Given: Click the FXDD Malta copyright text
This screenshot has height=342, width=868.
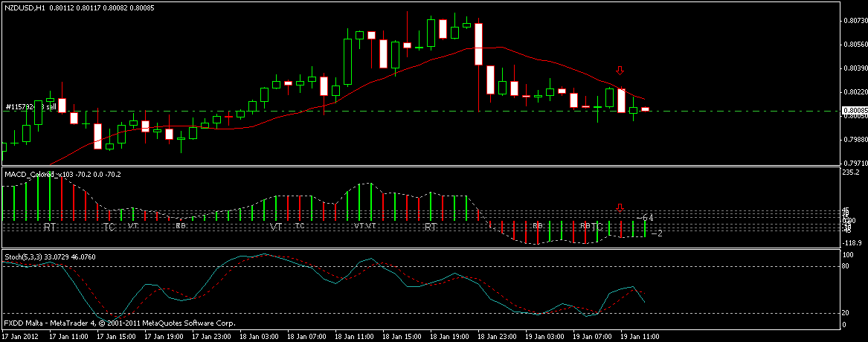Looking at the screenshot, I should pyautogui.click(x=119, y=324).
